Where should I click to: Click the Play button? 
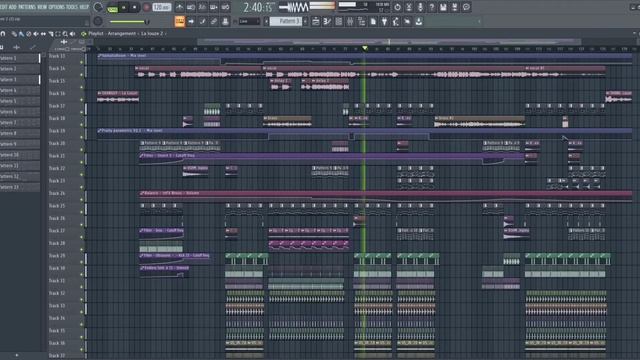[124, 7]
